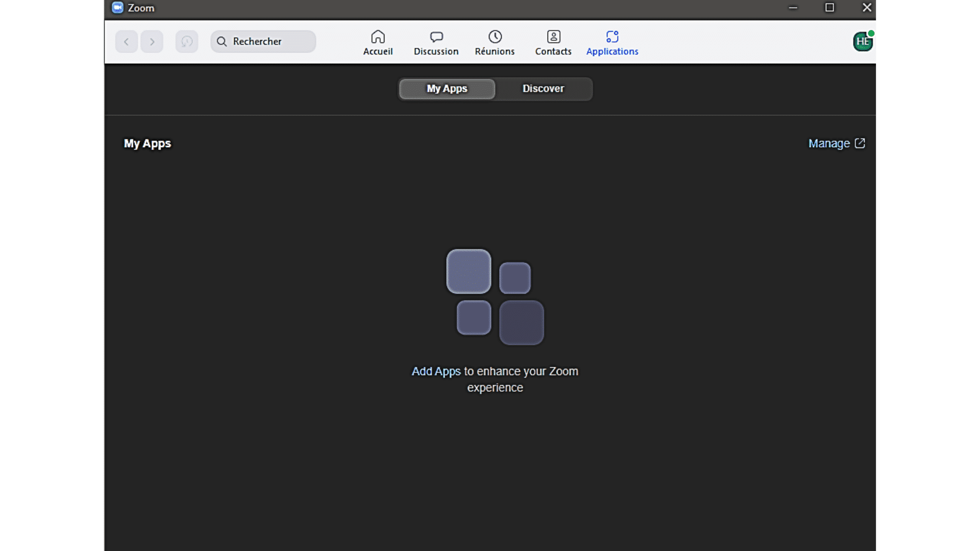Go to the Contacts tab
This screenshot has width=980, height=551.
pos(553,43)
